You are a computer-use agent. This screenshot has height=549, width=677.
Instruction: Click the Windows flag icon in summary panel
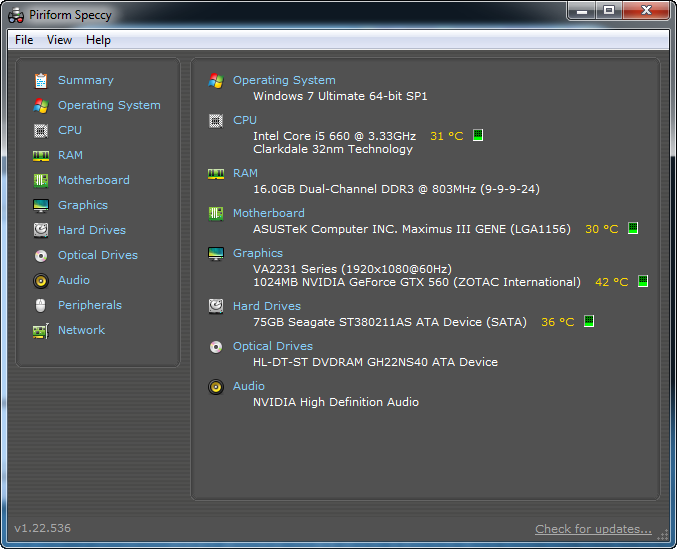point(216,81)
